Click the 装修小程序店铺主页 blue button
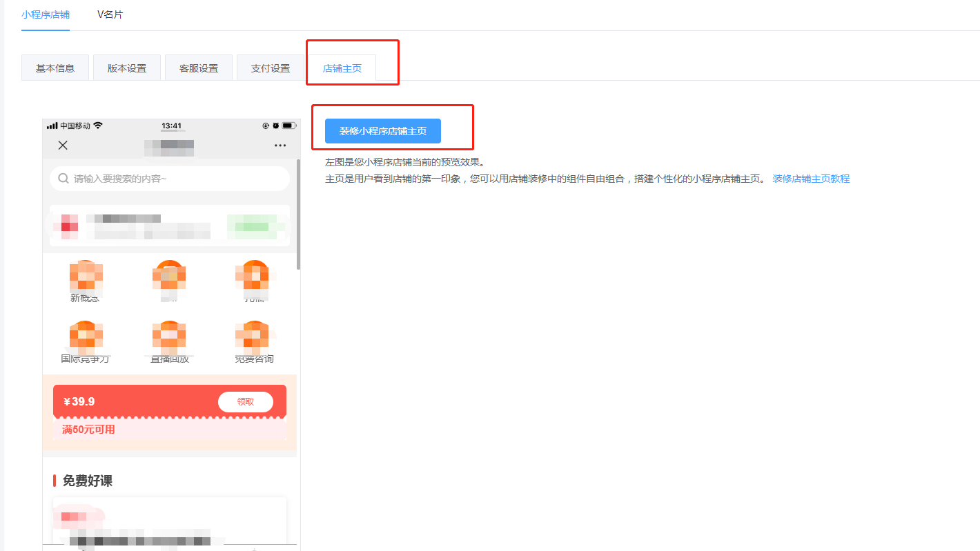980x551 pixels. 382,131
